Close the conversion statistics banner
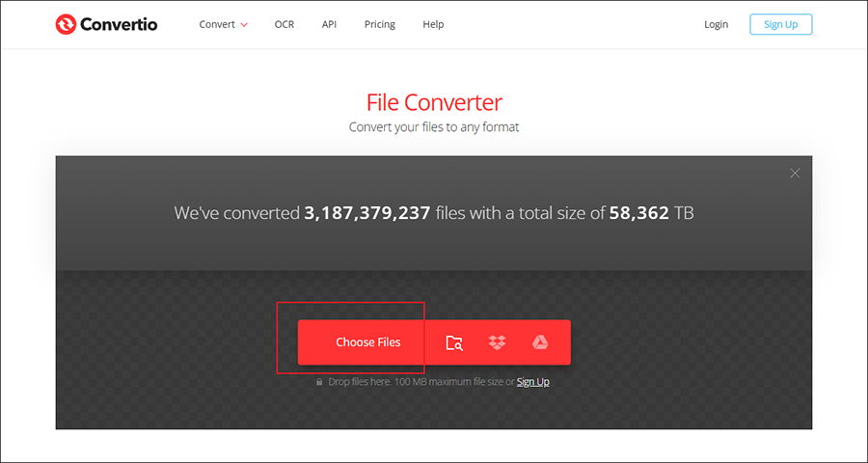868x463 pixels. 795,174
